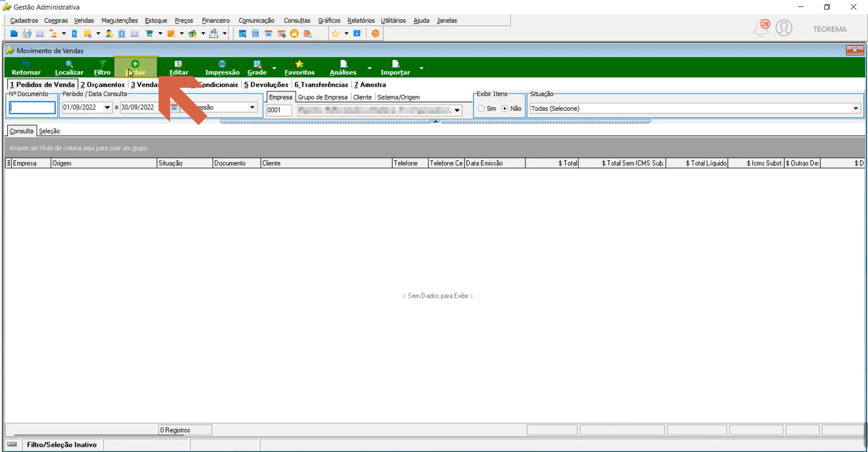868x452 pixels.
Task: Open the notifications bell with 28 badge
Action: point(761,28)
